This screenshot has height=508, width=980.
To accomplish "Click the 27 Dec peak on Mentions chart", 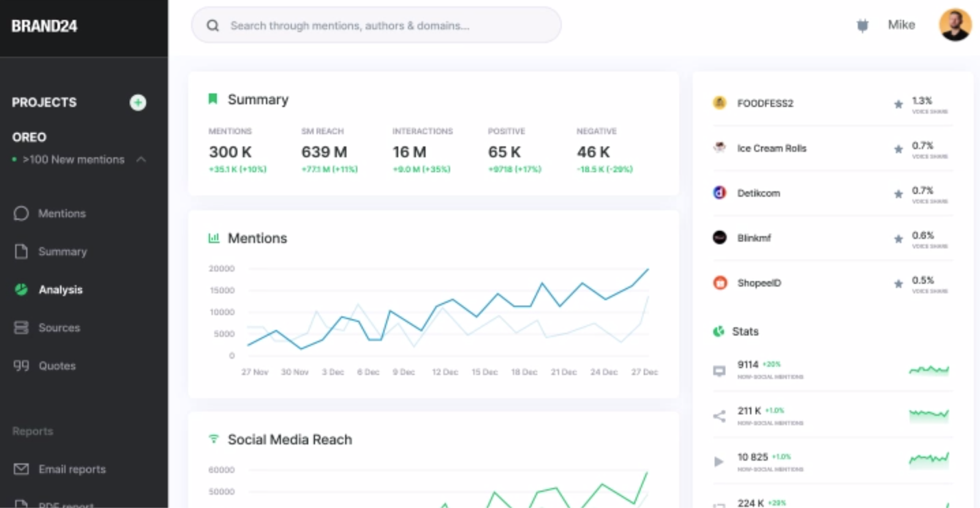I will tap(647, 269).
